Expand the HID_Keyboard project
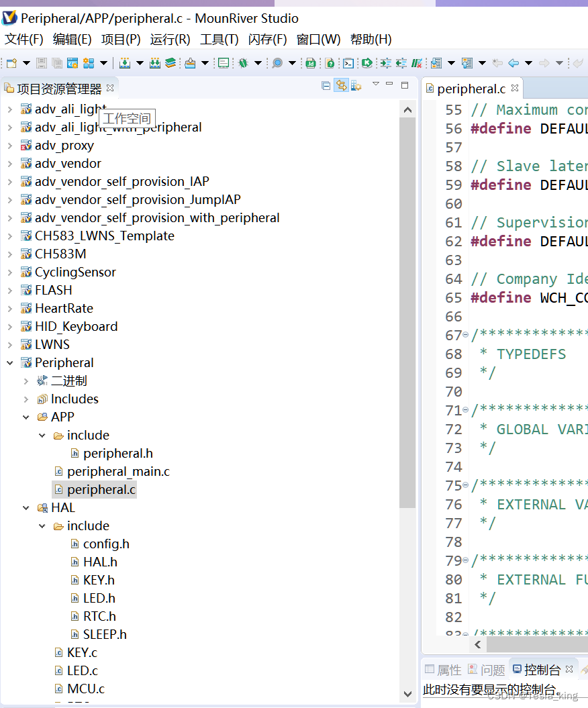 (x=10, y=326)
